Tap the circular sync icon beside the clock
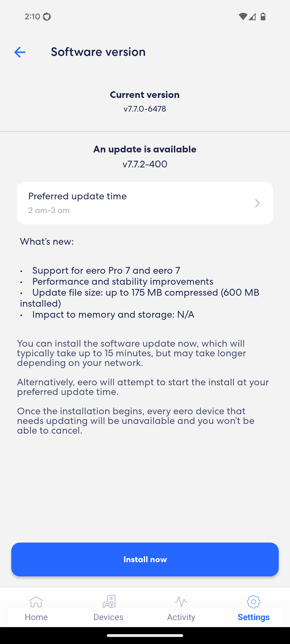290x644 pixels. point(47,17)
